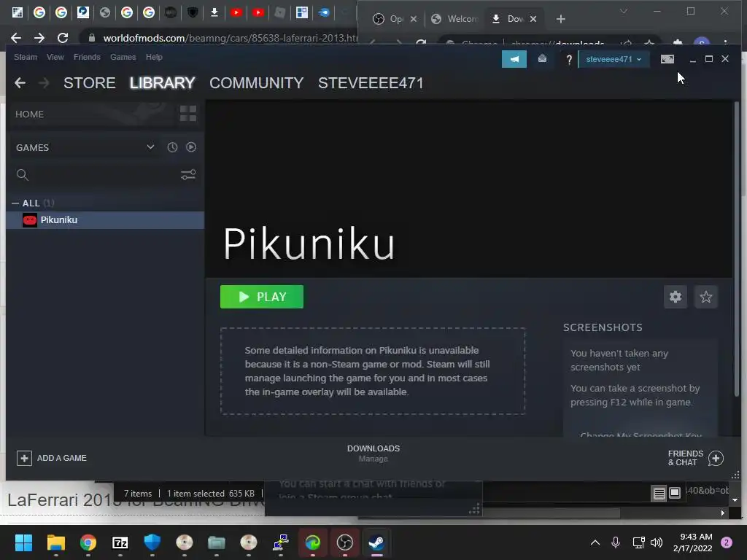Select Pikuniku in game list
This screenshot has width=747, height=560.
[x=105, y=220]
